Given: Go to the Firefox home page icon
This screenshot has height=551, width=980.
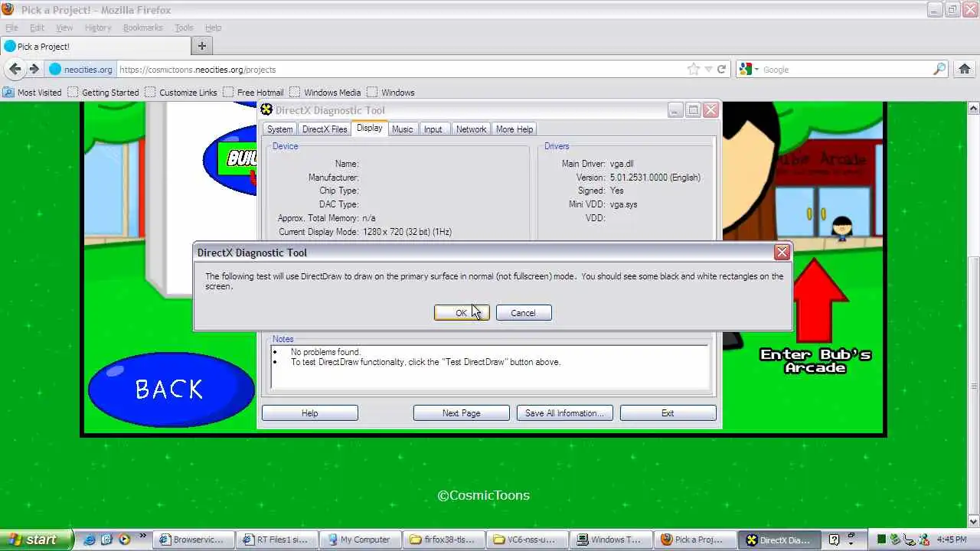Looking at the screenshot, I should pyautogui.click(x=965, y=69).
